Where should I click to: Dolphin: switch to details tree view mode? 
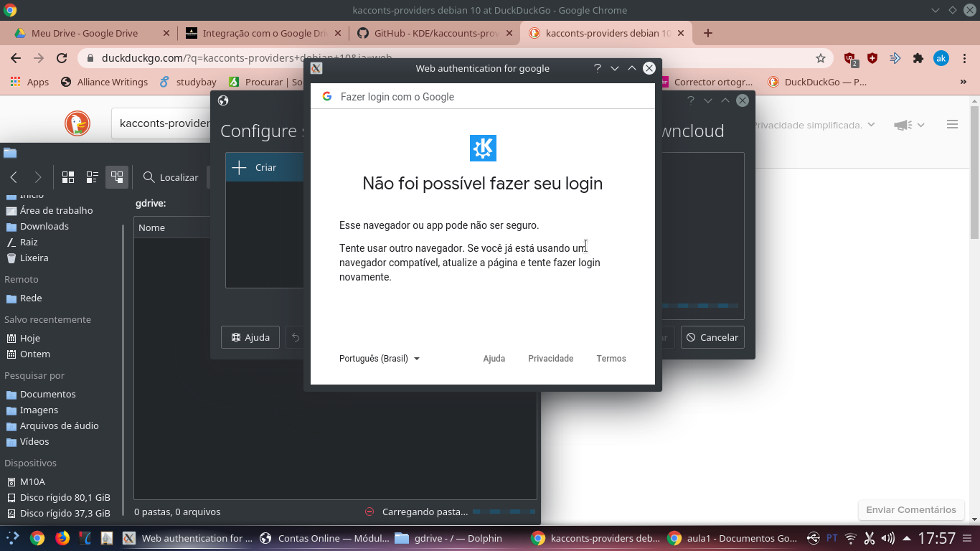pos(117,177)
